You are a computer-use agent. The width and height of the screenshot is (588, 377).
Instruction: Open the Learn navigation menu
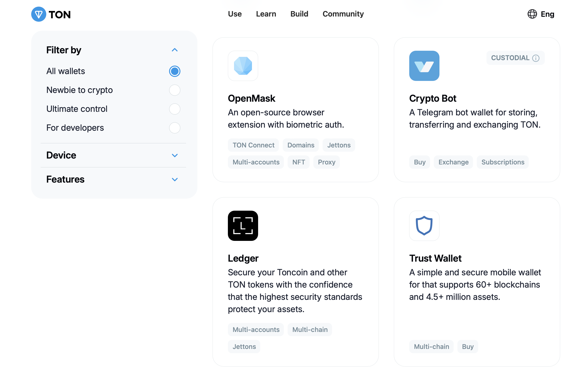click(266, 14)
